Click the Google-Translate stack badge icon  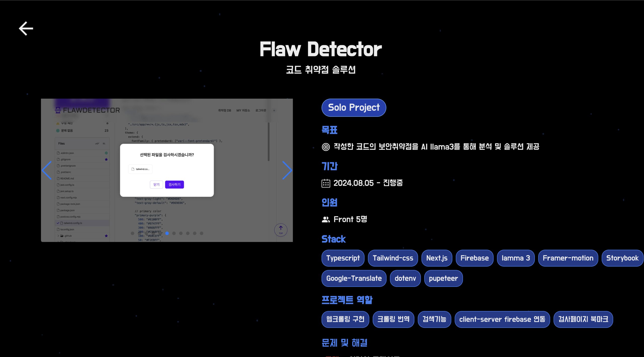(x=354, y=278)
